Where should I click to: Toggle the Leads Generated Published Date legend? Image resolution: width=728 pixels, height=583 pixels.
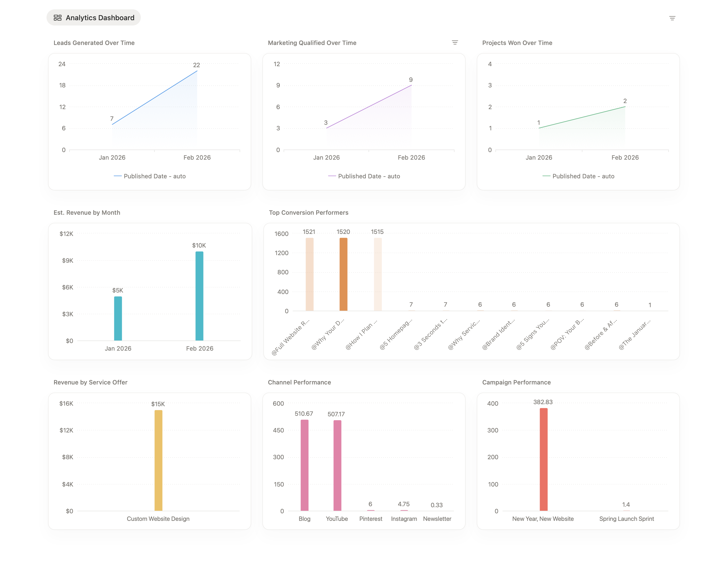click(150, 176)
